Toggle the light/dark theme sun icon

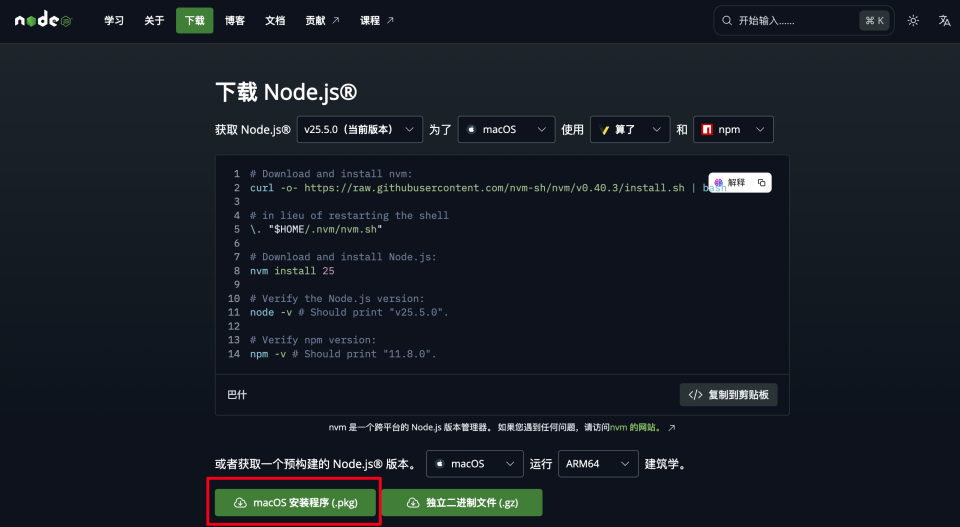pos(913,21)
